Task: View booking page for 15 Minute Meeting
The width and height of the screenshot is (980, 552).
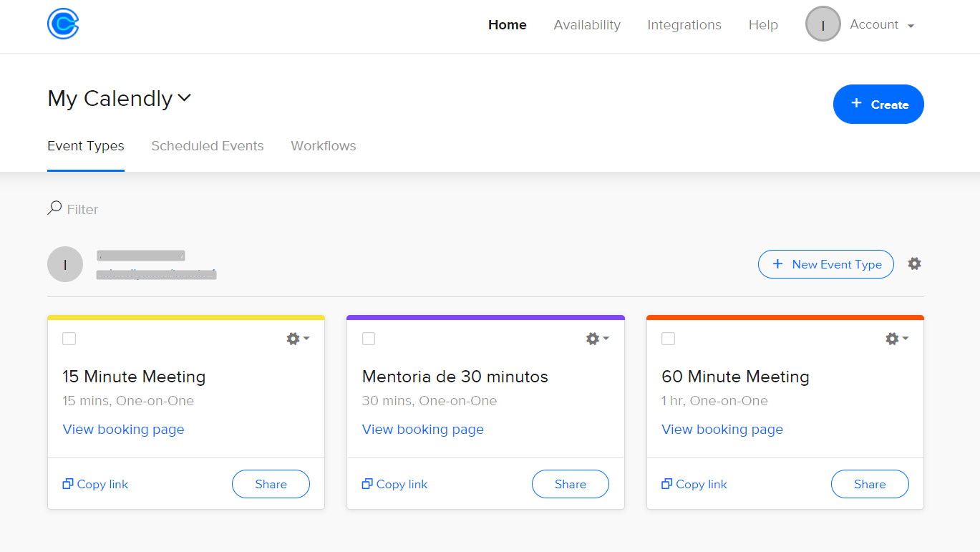Action: pyautogui.click(x=123, y=430)
